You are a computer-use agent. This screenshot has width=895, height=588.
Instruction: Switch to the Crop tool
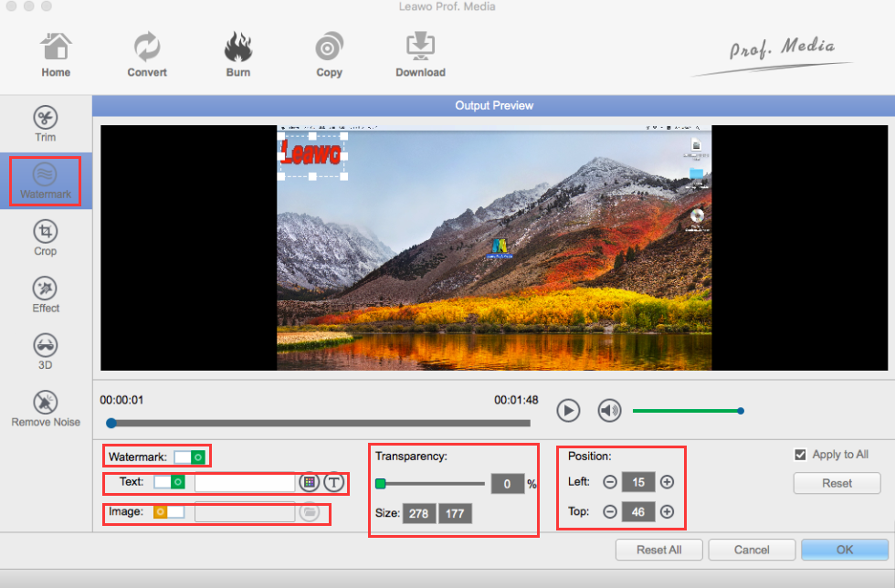point(45,238)
